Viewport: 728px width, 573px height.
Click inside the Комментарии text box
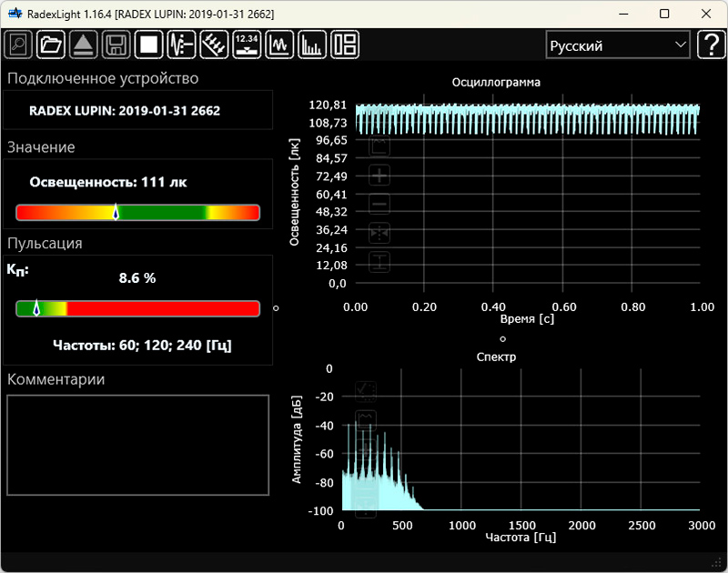tap(138, 445)
